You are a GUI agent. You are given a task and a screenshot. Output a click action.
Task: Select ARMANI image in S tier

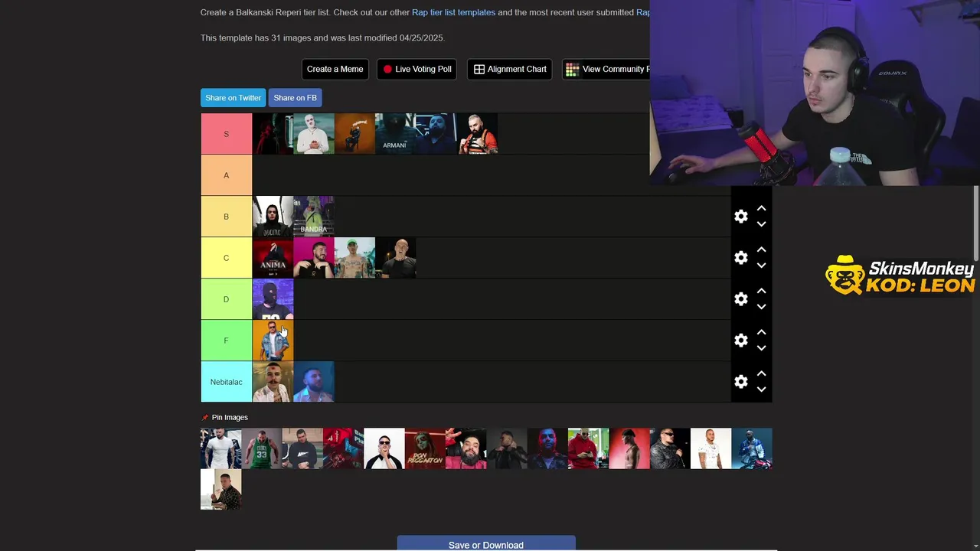(395, 134)
